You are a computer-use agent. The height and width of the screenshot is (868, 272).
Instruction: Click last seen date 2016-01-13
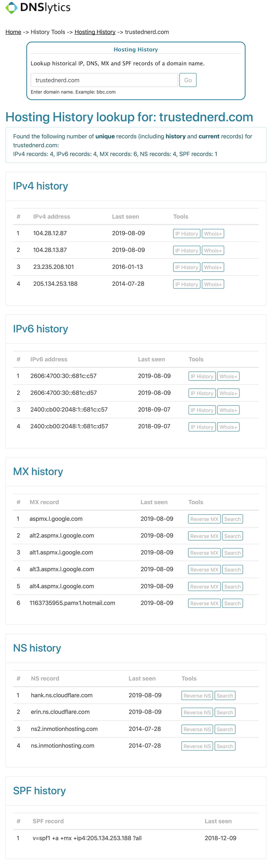[127, 267]
